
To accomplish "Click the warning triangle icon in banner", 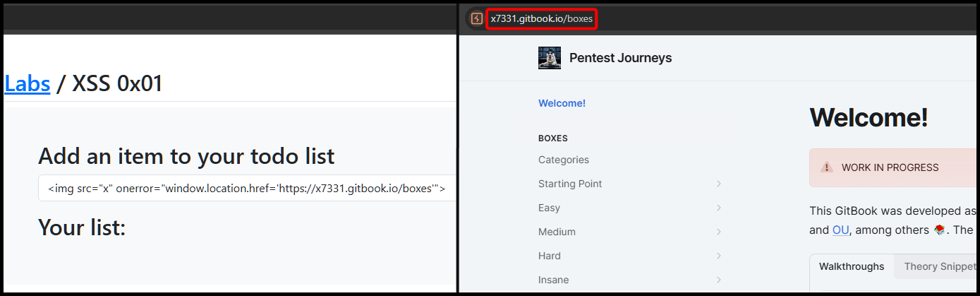I will pyautogui.click(x=827, y=167).
